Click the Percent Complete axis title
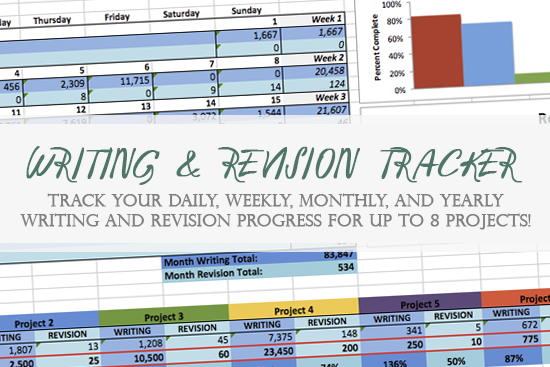550x367 pixels. [376, 47]
